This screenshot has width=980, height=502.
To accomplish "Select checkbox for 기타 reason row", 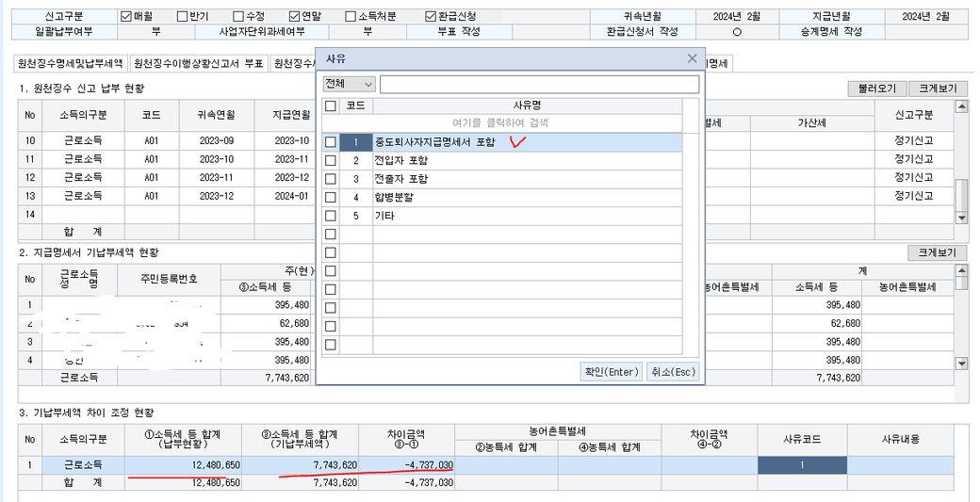I will tap(330, 216).
